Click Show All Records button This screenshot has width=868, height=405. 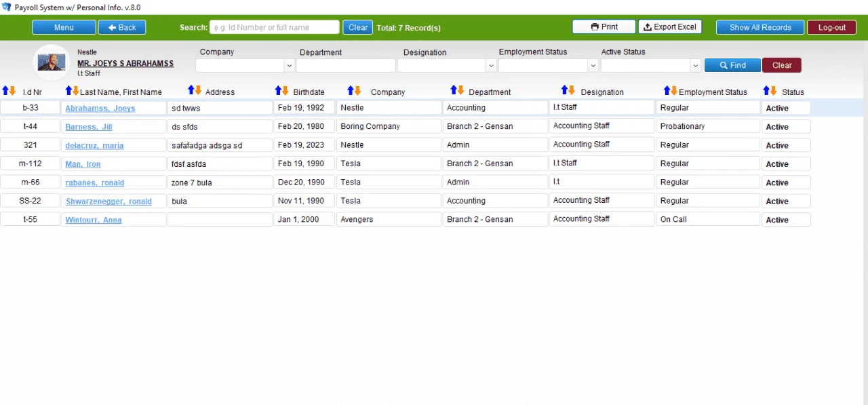pos(760,27)
